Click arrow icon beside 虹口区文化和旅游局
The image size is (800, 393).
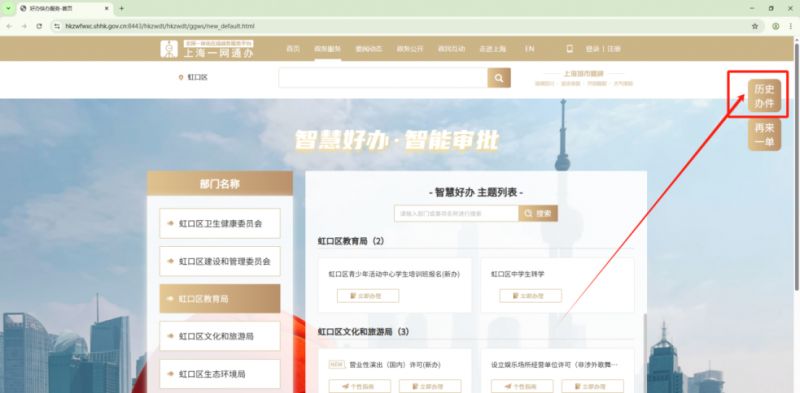coord(170,336)
